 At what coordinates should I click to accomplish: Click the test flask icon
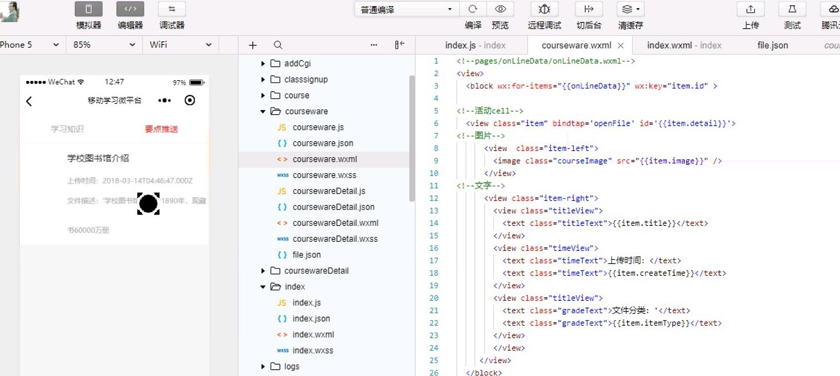pos(792,9)
